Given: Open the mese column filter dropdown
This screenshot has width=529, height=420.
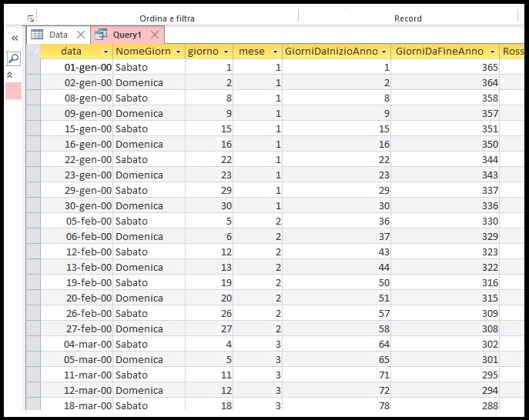Looking at the screenshot, I should (x=276, y=52).
